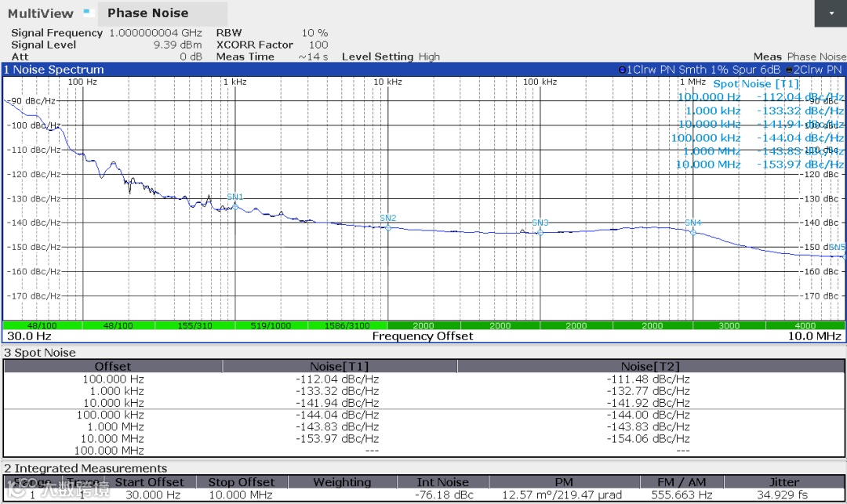The height and width of the screenshot is (504, 847).
Task: Click the Meas Time ~14 s value
Action: [313, 56]
